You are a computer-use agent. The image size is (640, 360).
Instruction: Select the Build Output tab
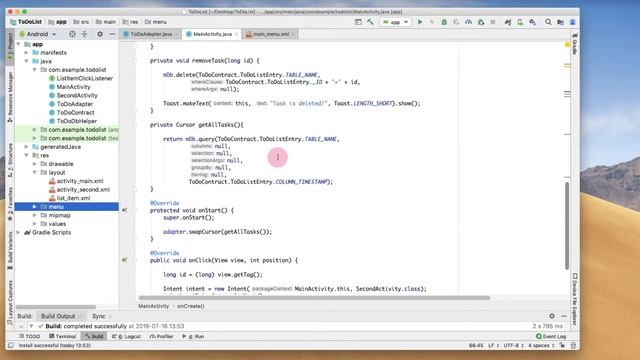[61, 316]
